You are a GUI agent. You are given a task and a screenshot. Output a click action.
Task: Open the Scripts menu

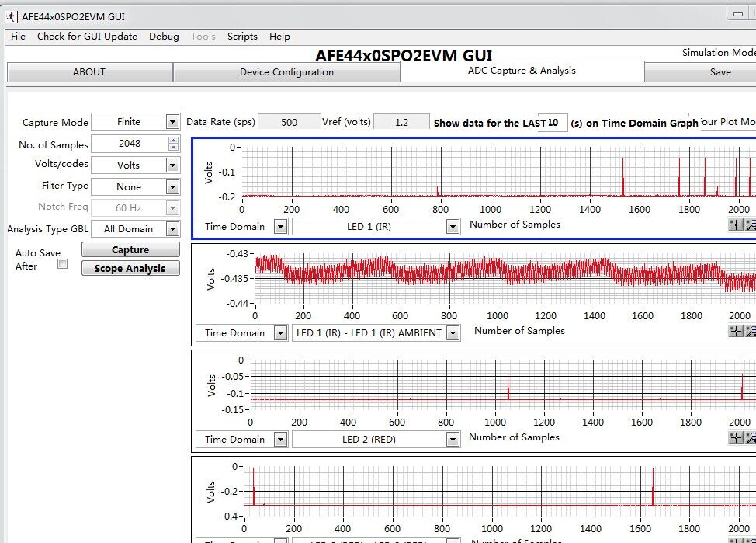pyautogui.click(x=242, y=37)
